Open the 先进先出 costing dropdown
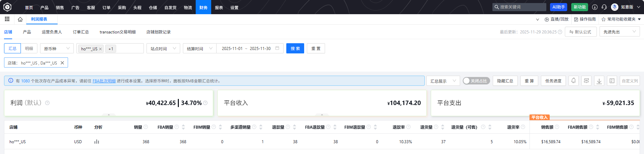This screenshot has width=644, height=154. click(620, 32)
